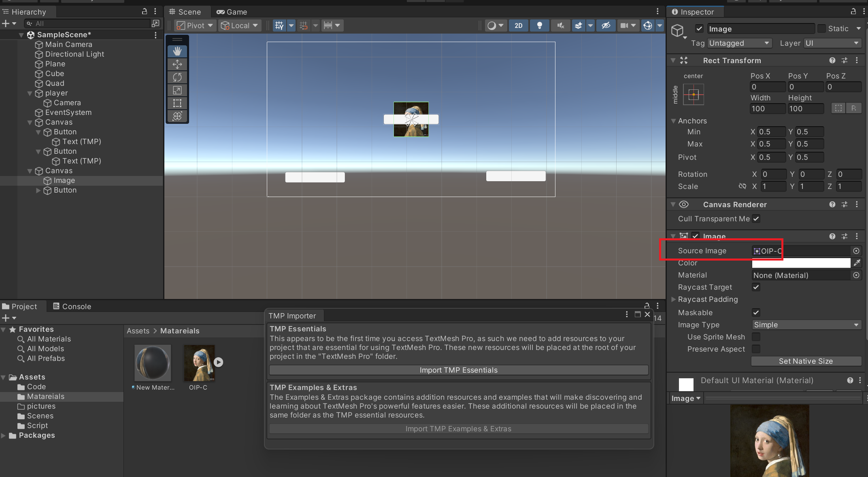The width and height of the screenshot is (868, 477).
Task: Enable the Static checkbox
Action: [821, 29]
